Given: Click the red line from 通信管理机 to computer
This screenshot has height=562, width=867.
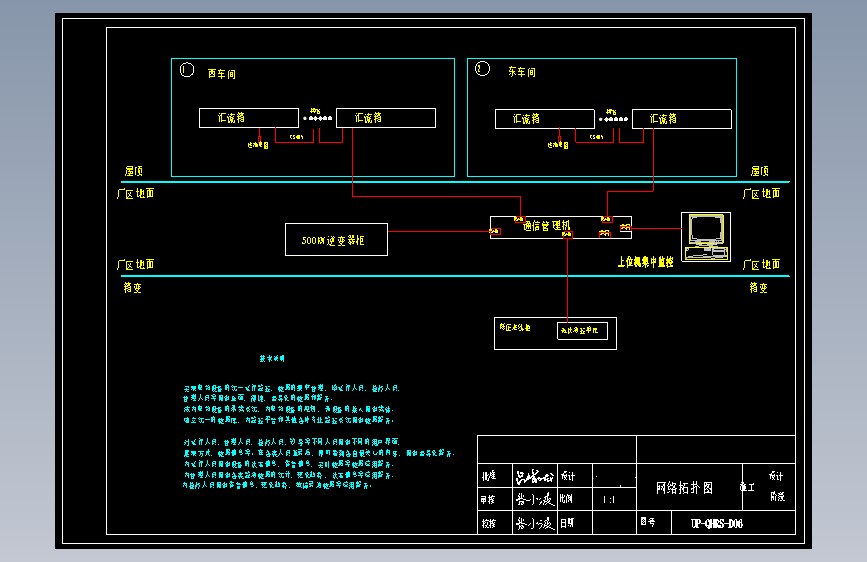Looking at the screenshot, I should 656,228.
